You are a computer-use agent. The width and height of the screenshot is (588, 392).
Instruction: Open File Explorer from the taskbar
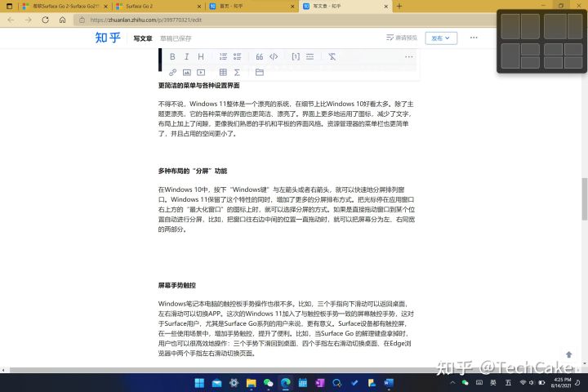tap(252, 383)
